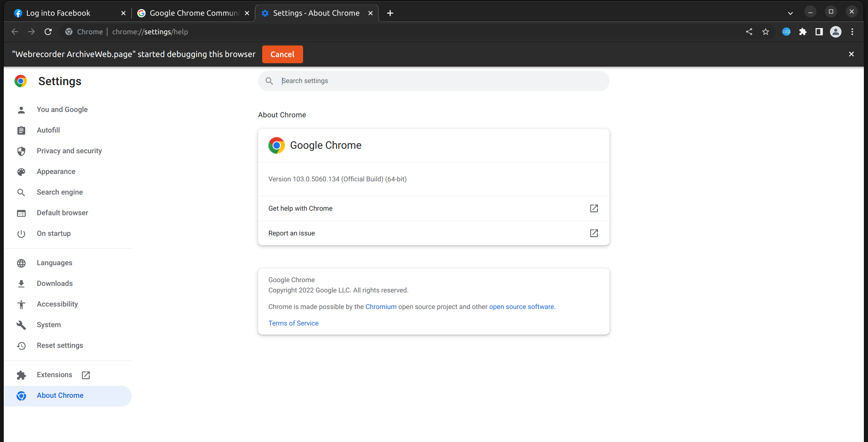Click the address bar URL
The width and height of the screenshot is (868, 442).
150,32
